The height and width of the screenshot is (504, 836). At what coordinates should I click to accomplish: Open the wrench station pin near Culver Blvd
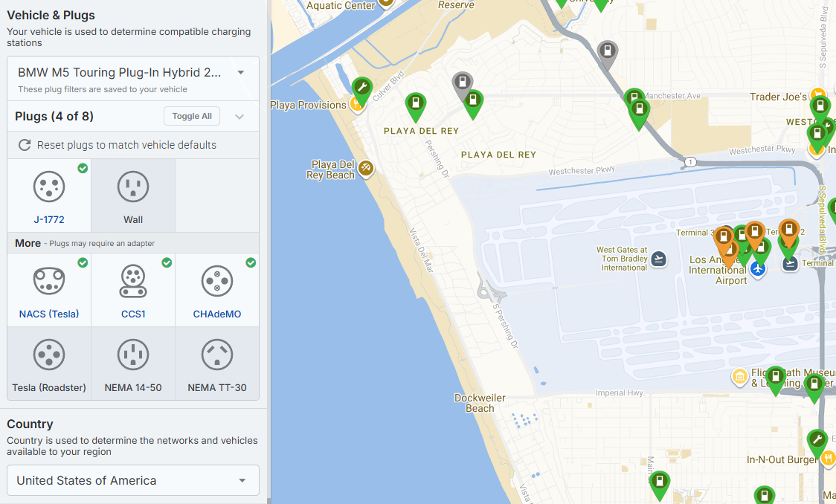point(362,89)
